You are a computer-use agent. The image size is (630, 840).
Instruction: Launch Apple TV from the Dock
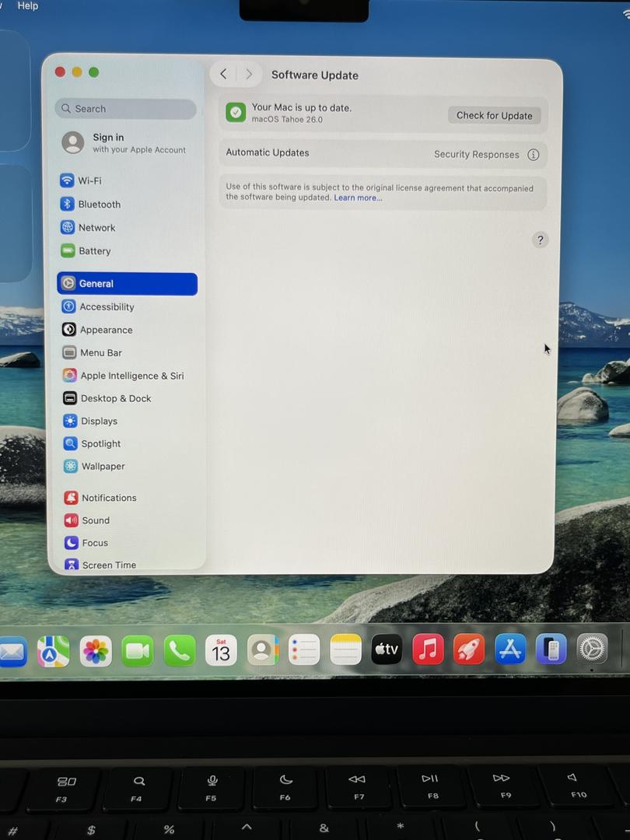(387, 649)
